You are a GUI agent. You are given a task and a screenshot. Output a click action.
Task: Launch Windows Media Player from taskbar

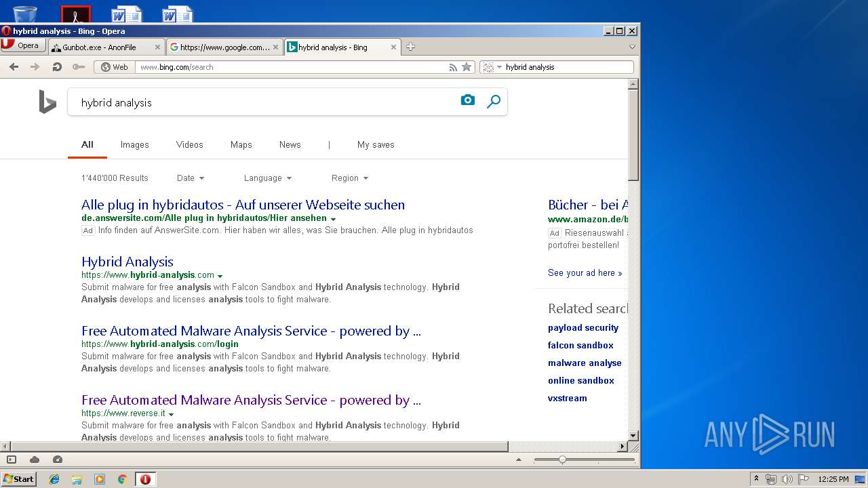tap(100, 479)
